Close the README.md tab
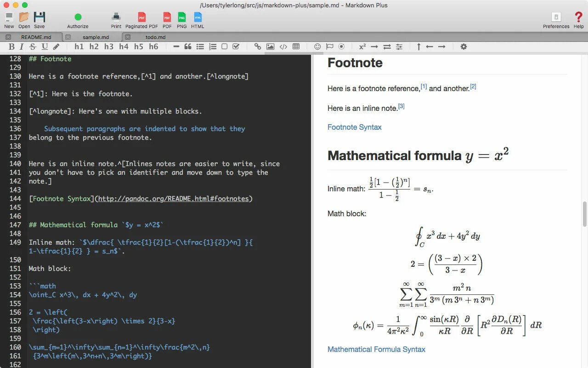The width and height of the screenshot is (588, 368). [8, 37]
